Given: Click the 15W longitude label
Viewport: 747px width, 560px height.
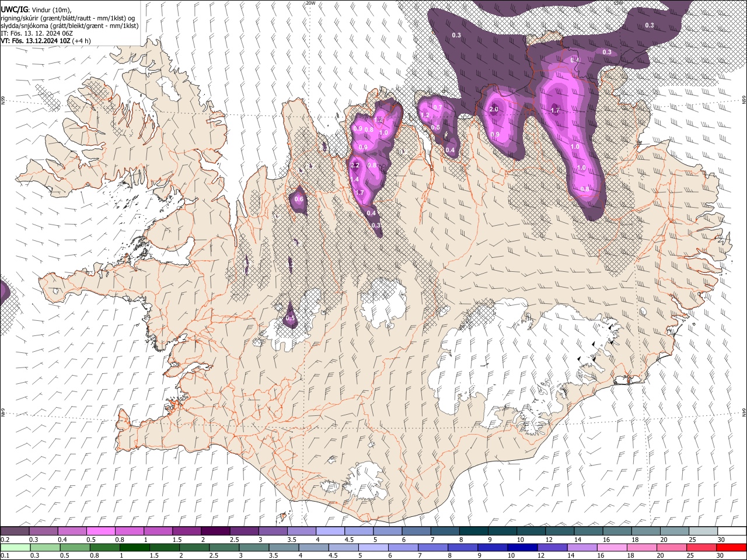Looking at the screenshot, I should [x=619, y=3].
